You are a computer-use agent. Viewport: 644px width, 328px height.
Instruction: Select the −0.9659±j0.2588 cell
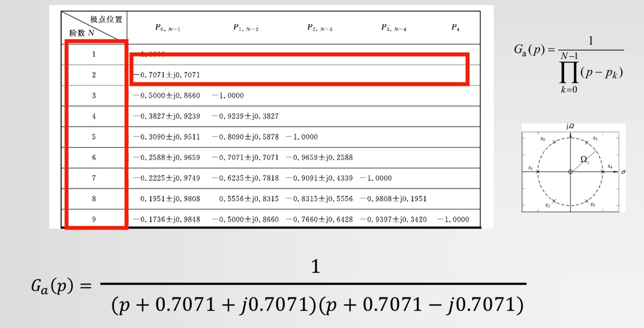coord(319,158)
